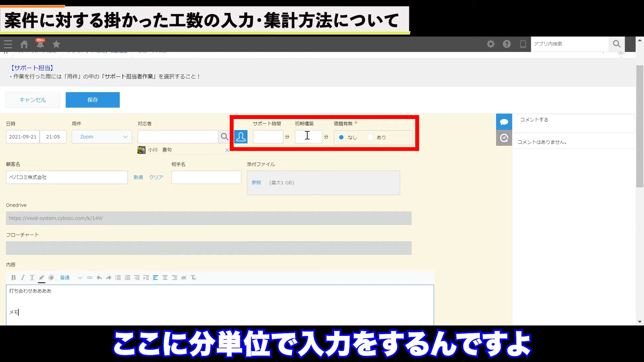The width and height of the screenshot is (644, 362).
Task: Open the hamburger menu at top left
Action: tap(8, 44)
